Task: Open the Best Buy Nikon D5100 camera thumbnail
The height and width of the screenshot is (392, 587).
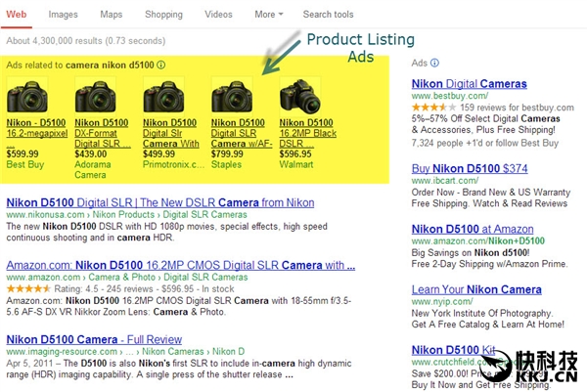Action: coord(26,98)
